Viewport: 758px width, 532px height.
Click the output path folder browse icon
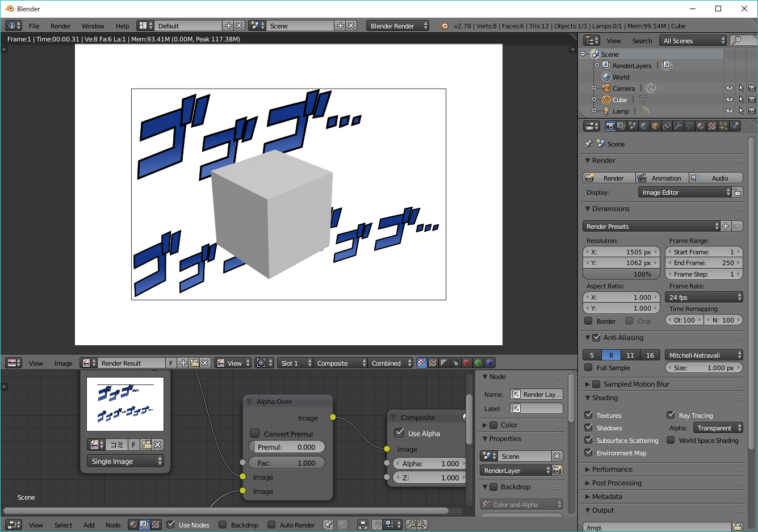point(737,527)
